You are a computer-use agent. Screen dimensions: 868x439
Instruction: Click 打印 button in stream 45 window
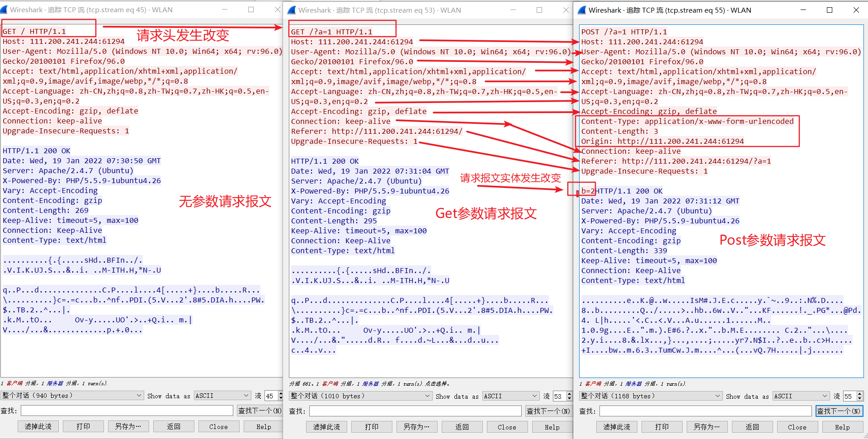pos(83,426)
